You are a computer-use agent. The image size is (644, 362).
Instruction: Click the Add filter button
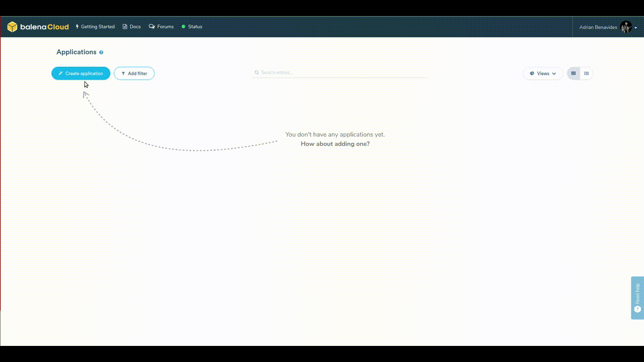point(134,73)
